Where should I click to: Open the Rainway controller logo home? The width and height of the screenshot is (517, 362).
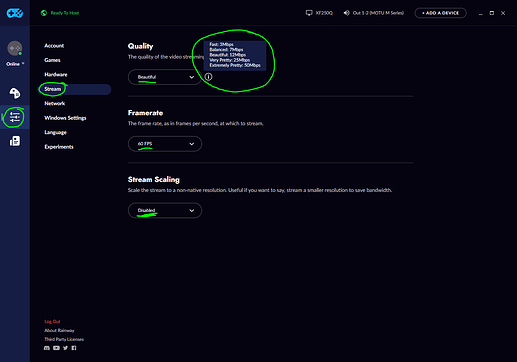coord(15,13)
